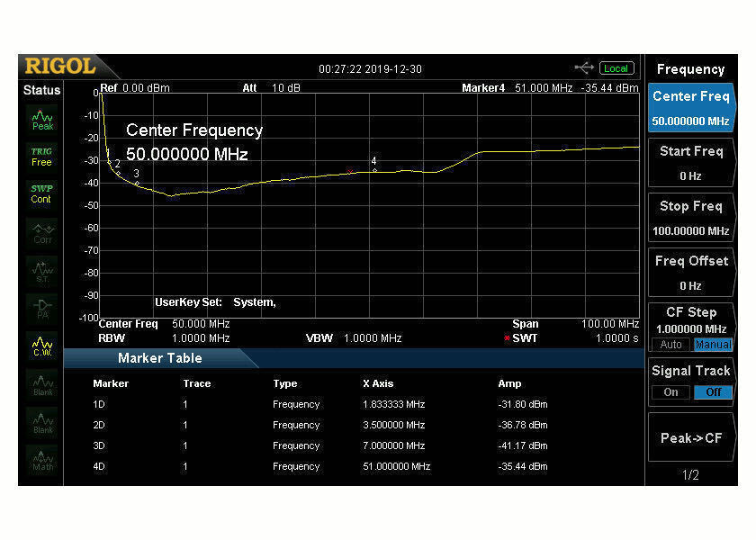Open the Center Freq softkey
756x540 pixels.
point(691,108)
